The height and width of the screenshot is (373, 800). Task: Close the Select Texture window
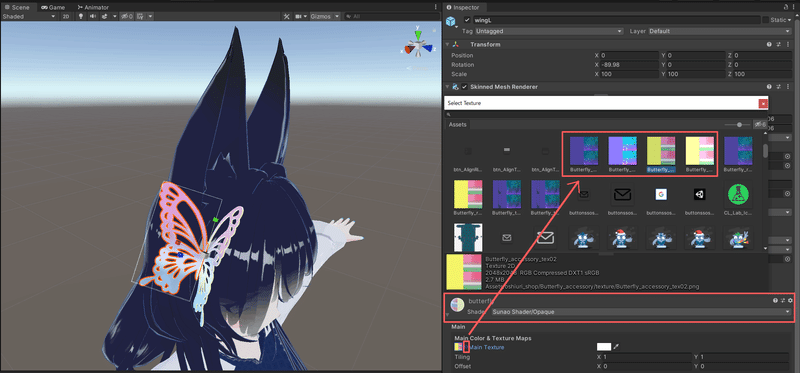pyautogui.click(x=763, y=103)
